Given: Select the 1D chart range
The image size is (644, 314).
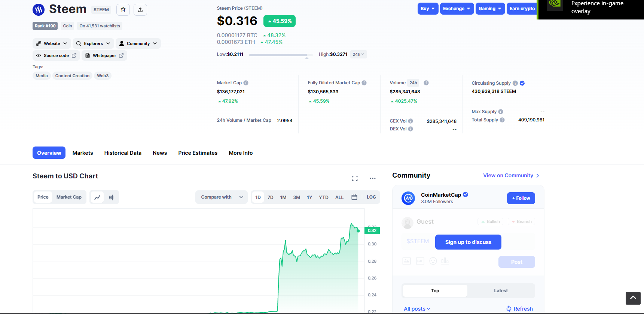Looking at the screenshot, I should click(258, 197).
